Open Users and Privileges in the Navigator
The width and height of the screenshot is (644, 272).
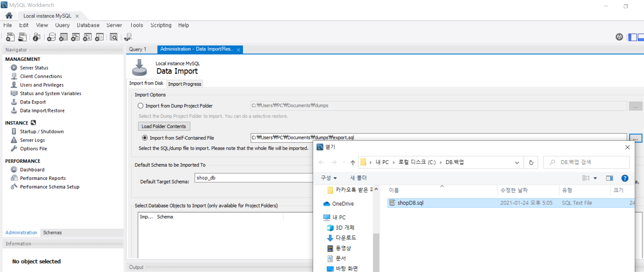tap(42, 85)
